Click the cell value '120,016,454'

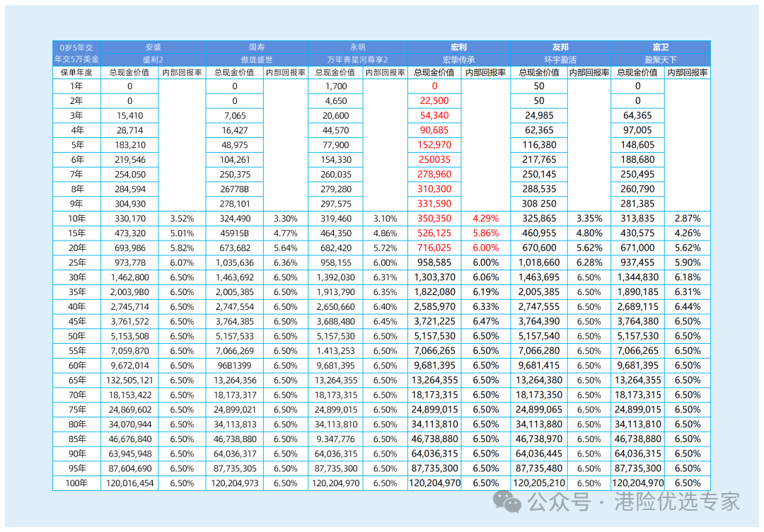(x=129, y=483)
